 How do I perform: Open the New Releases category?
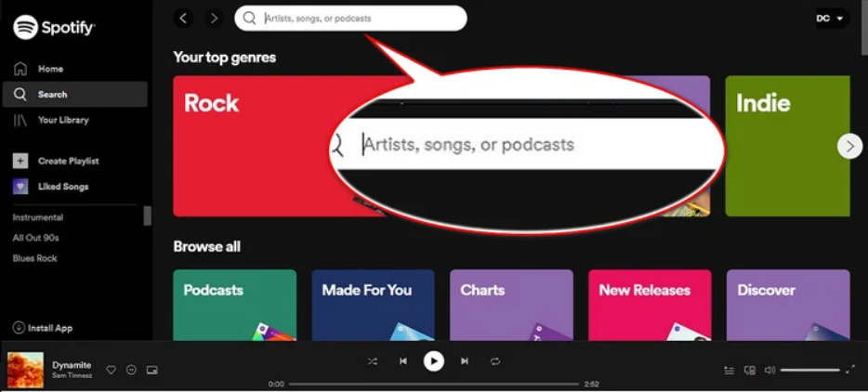650,305
